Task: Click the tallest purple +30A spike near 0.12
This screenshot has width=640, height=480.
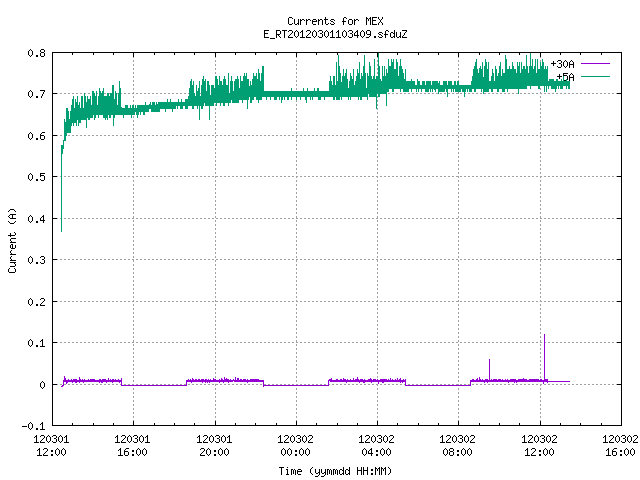Action: 544,357
